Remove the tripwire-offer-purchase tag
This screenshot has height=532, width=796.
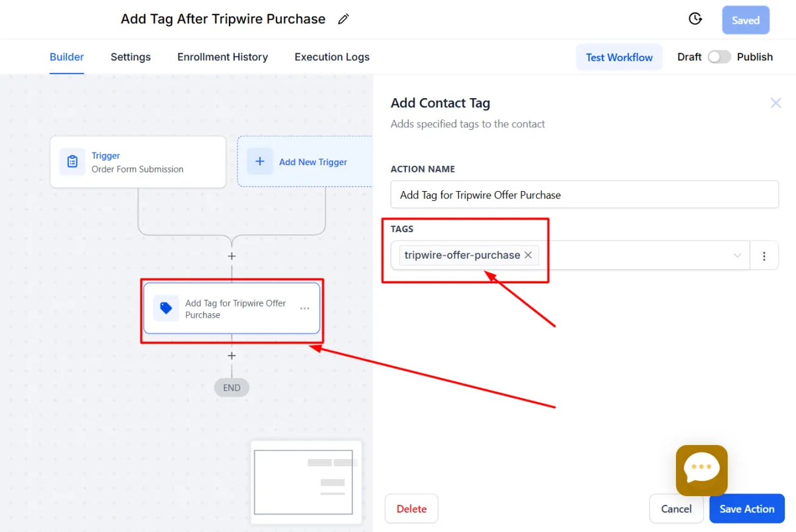[x=528, y=255]
